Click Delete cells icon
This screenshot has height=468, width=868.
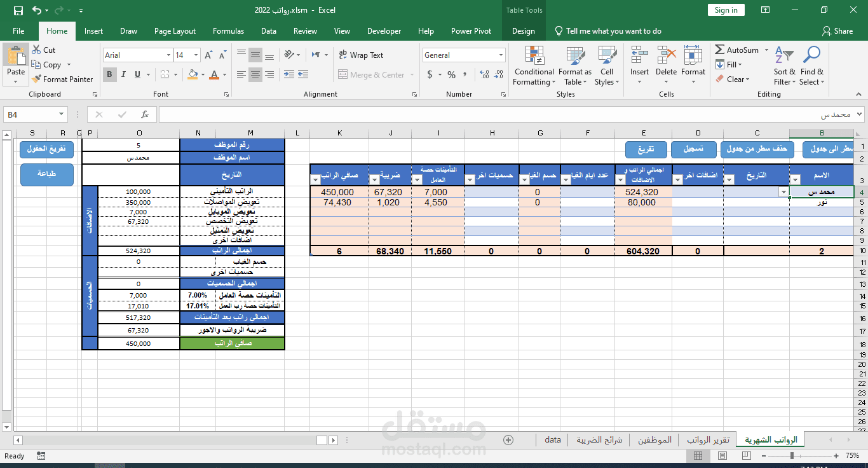(x=666, y=56)
